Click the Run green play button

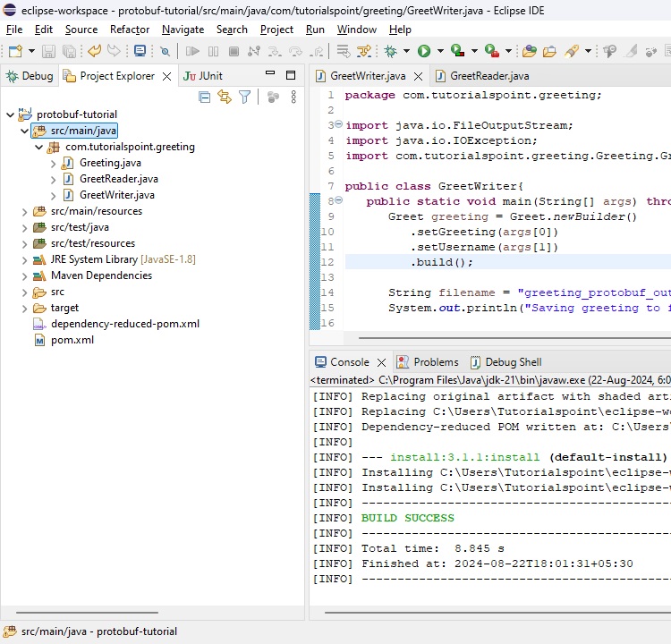(x=424, y=52)
